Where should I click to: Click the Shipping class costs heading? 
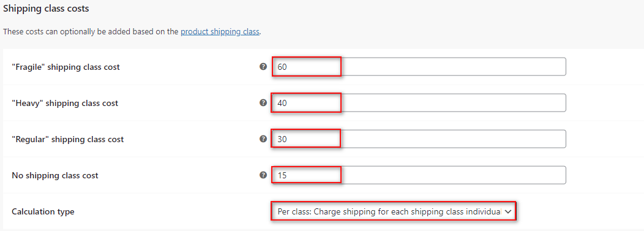[x=46, y=8]
